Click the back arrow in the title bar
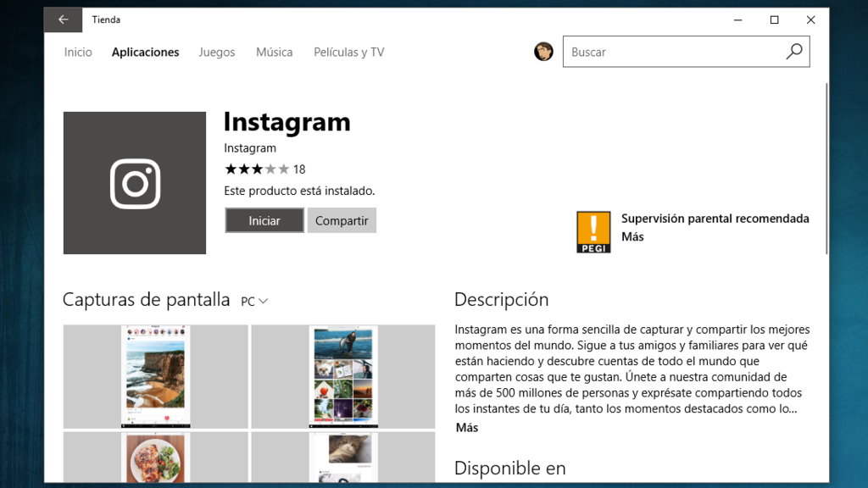The image size is (868, 488). click(x=63, y=19)
